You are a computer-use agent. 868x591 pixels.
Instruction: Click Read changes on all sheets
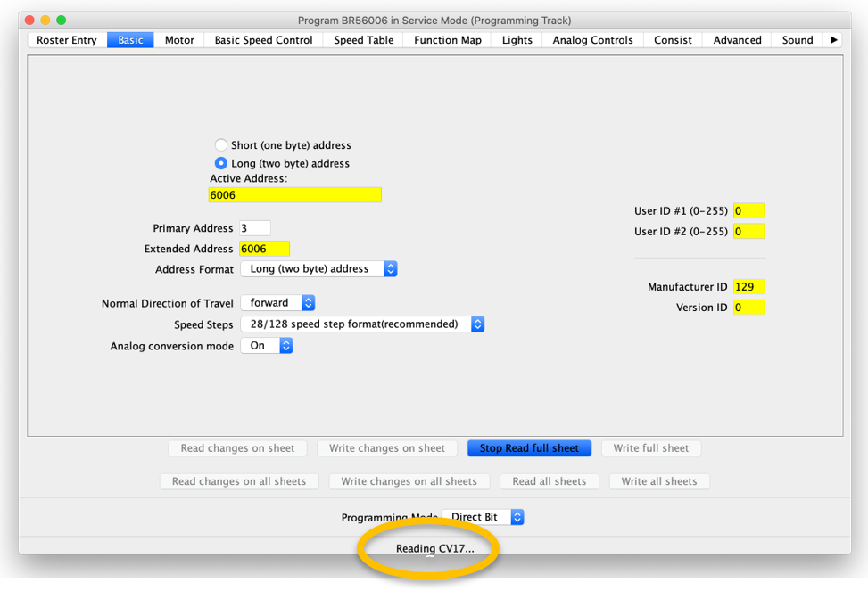pos(239,481)
